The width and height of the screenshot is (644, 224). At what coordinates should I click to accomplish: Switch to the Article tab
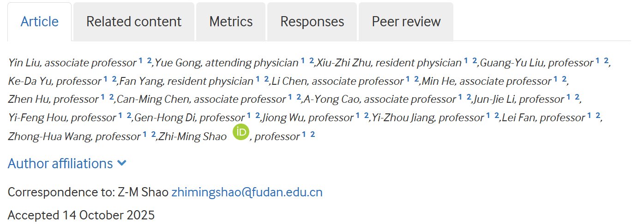tap(40, 22)
